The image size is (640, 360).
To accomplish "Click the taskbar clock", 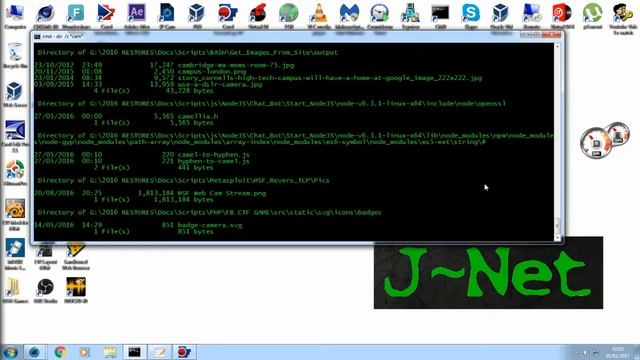I will click(618, 352).
